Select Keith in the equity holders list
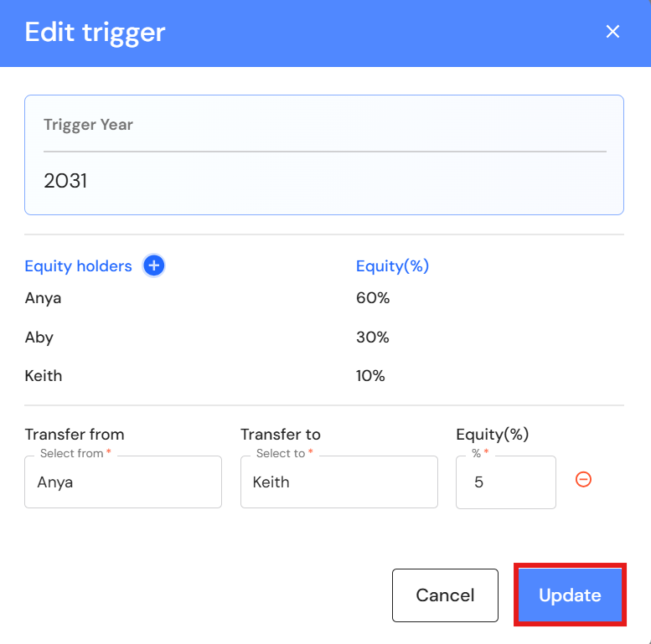 click(x=44, y=376)
